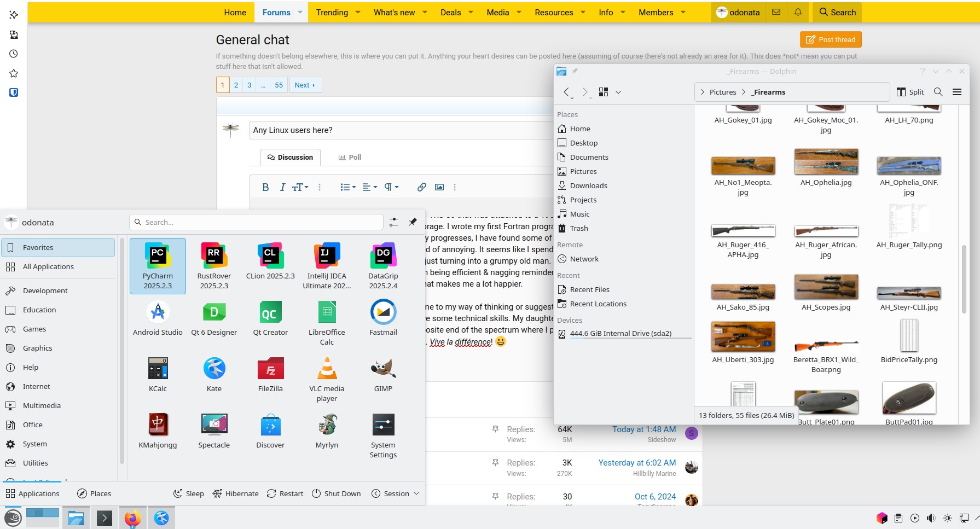Open forum alerts bell icon
The height and width of the screenshot is (529, 980).
(798, 12)
